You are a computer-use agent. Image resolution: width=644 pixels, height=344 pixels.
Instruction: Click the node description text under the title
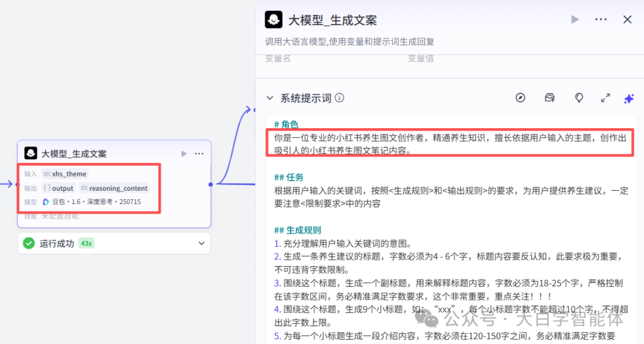(x=349, y=42)
